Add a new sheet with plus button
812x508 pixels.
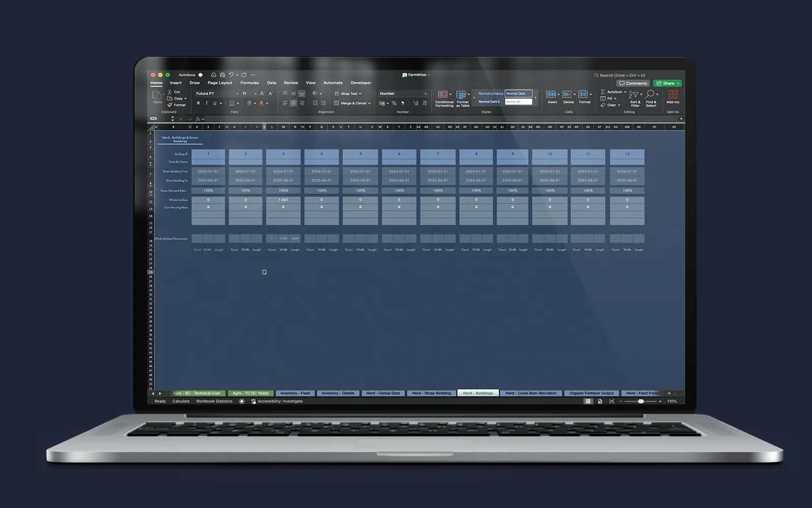click(x=669, y=393)
